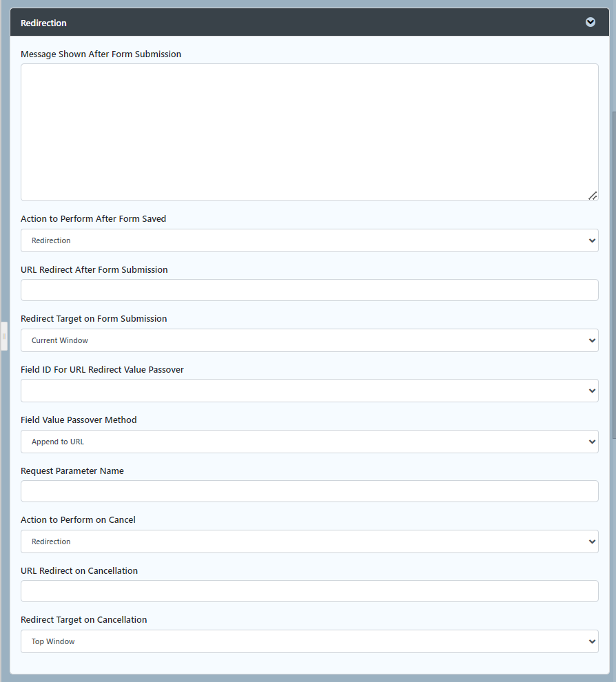Focus the Request Parameter Name input
This screenshot has width=616, height=682.
tap(309, 491)
